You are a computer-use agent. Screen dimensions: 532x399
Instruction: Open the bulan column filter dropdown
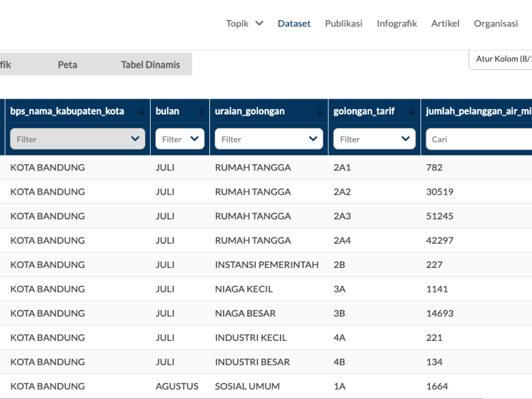pos(179,139)
